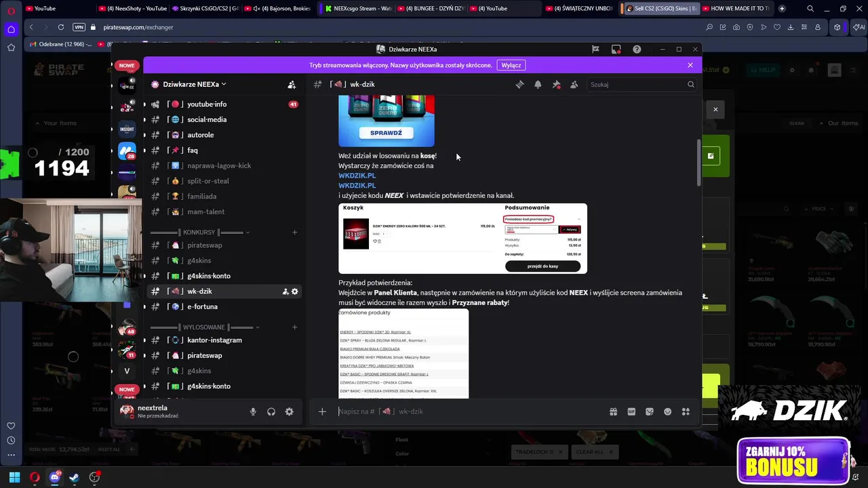Close the pirateswap panel with X
Image resolution: width=868 pixels, height=488 pixels.
coord(715,109)
